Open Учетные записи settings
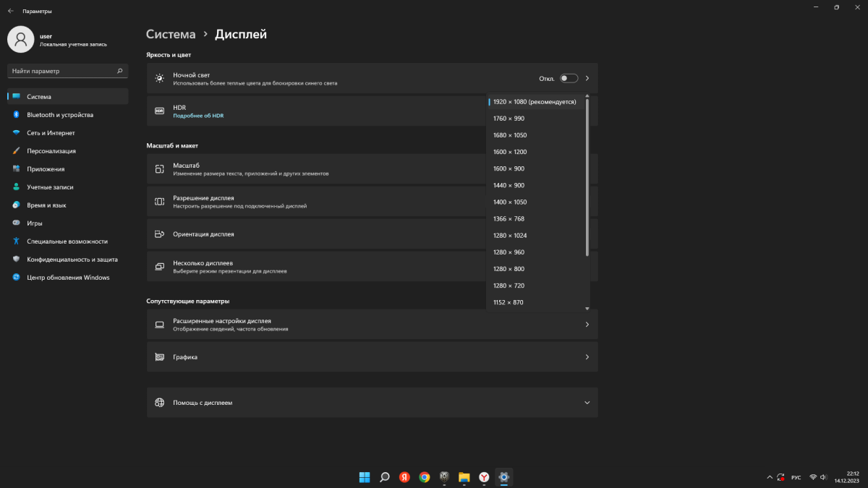 (50, 187)
